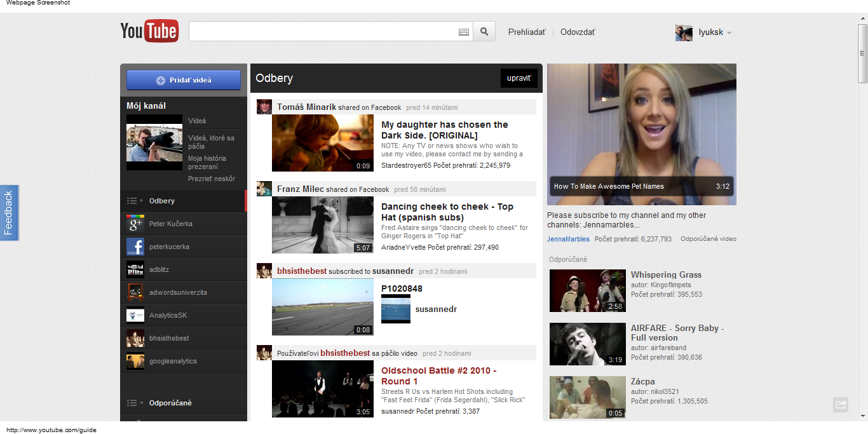
Task: Open the bhsisthebest sidebar channel icon
Action: 135,338
